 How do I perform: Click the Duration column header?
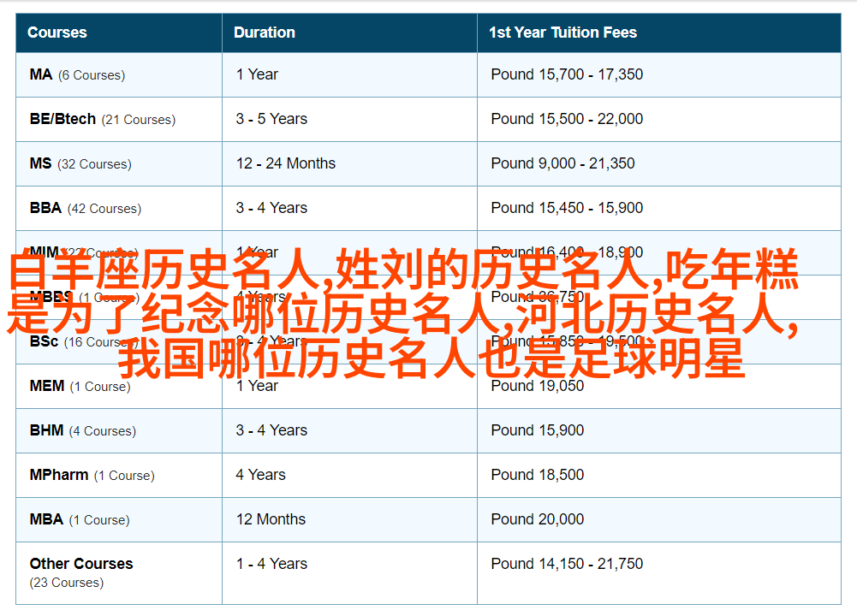[265, 33]
